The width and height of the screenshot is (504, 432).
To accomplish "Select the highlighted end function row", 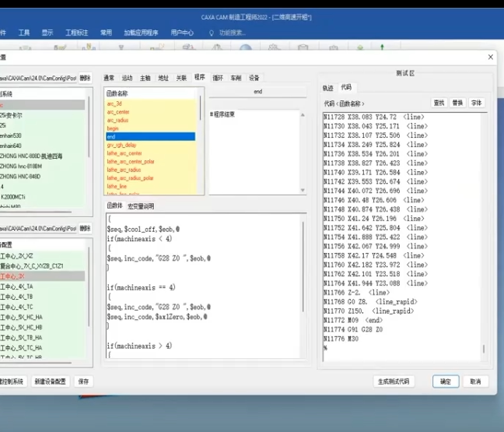I will 150,137.
